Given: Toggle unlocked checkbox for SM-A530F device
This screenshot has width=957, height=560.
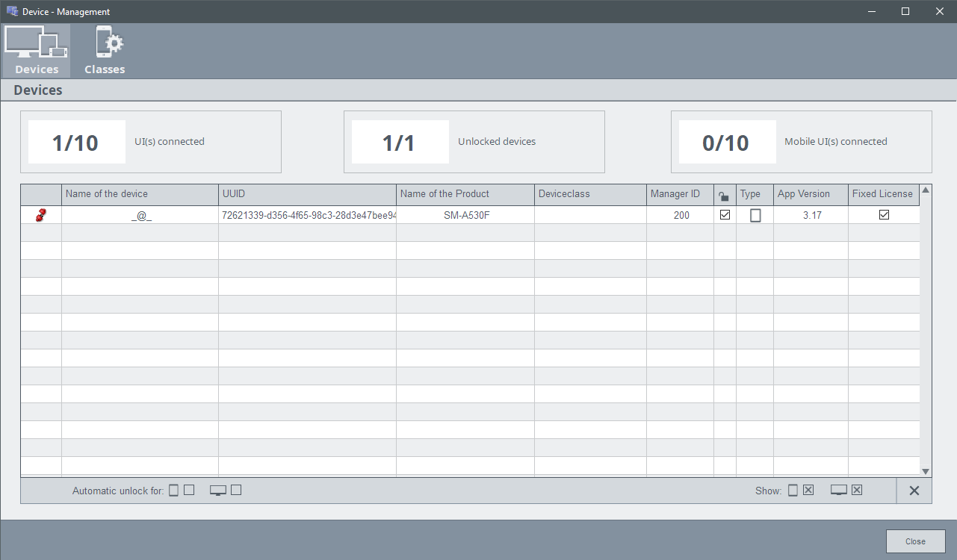Looking at the screenshot, I should pyautogui.click(x=725, y=215).
